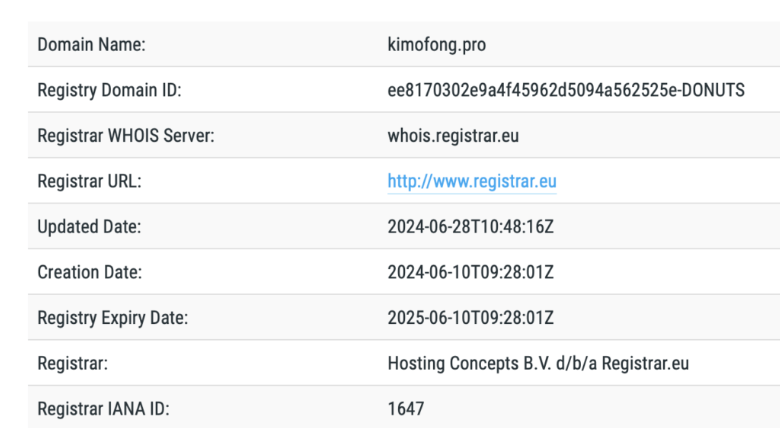
Task: Select the "Registrar WHOIS Server:" label
Action: 126,136
